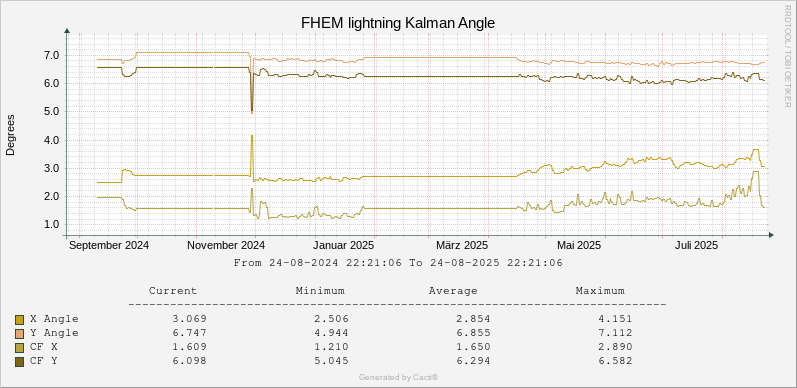The height and width of the screenshot is (388, 797).
Task: Select the Januar 2025 axis label
Action: 344,245
